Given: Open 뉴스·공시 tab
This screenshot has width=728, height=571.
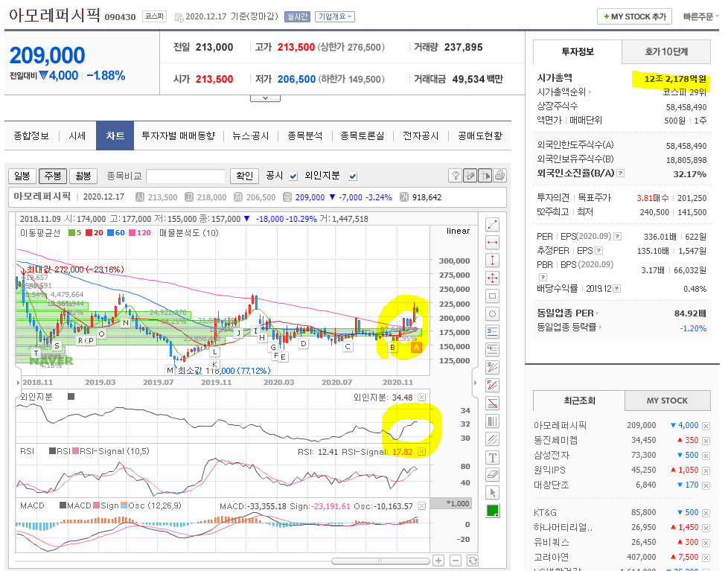Looking at the screenshot, I should pyautogui.click(x=251, y=135).
